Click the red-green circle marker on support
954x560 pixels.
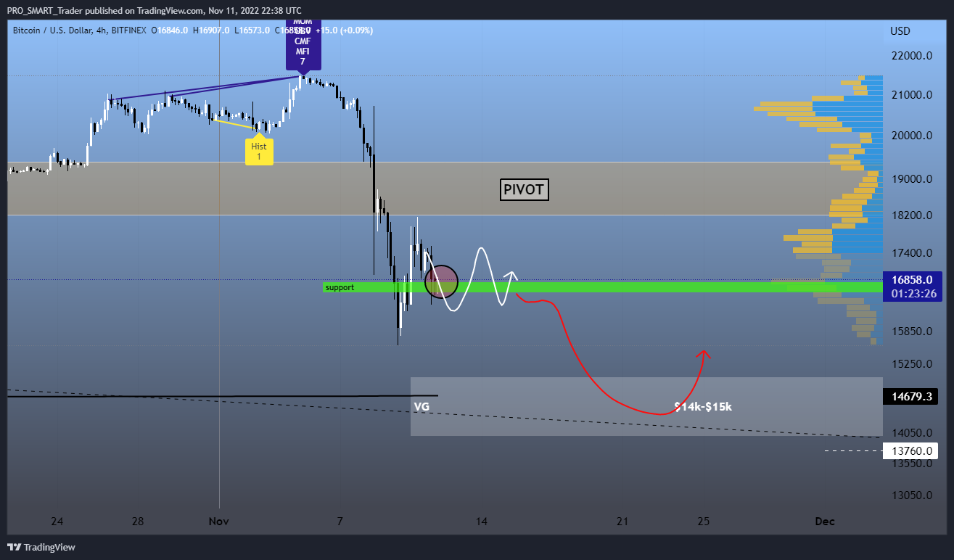(x=441, y=281)
